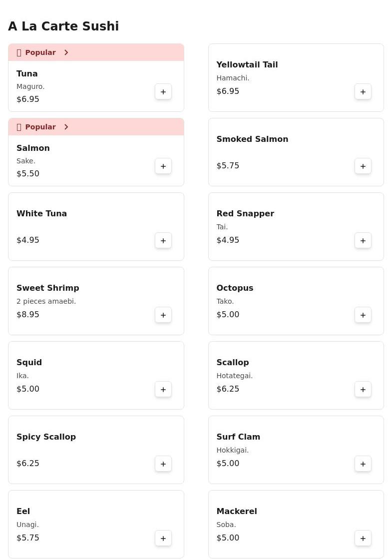Open the Popular badge on Tuna
The width and height of the screenshot is (392, 560).
pyautogui.click(x=40, y=52)
